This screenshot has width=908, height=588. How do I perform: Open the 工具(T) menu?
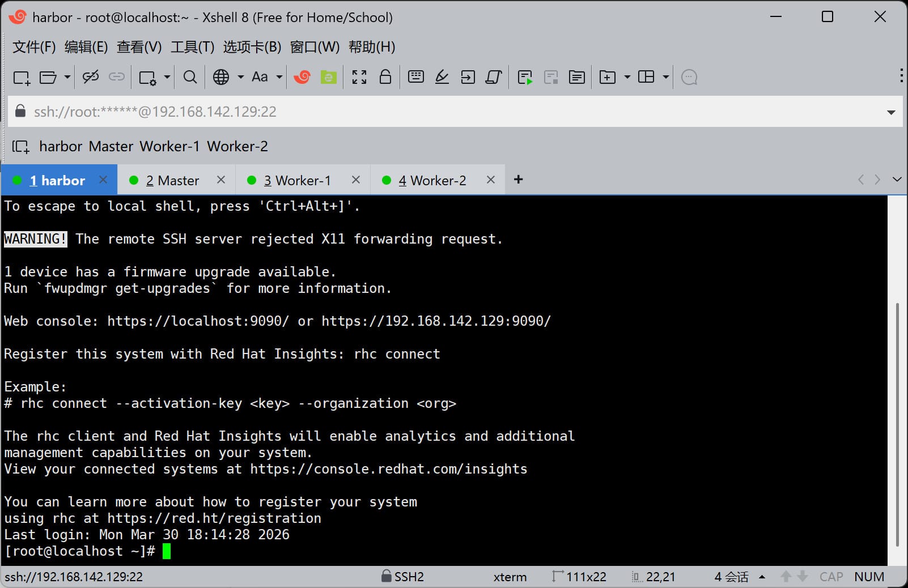coord(193,47)
